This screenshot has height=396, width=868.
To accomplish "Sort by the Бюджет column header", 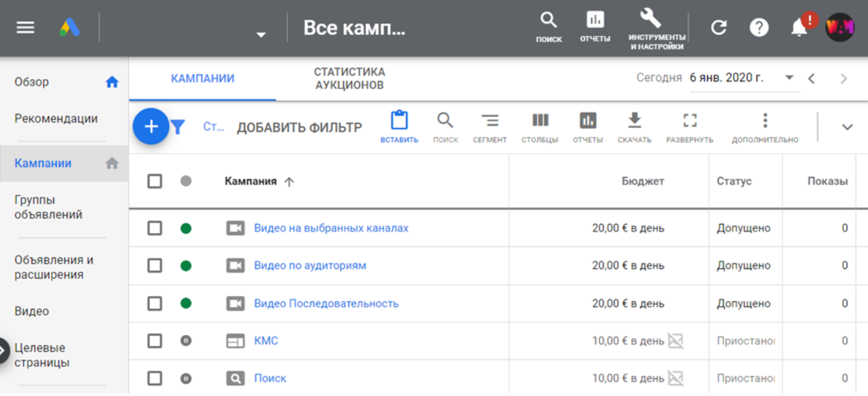I will pyautogui.click(x=643, y=181).
